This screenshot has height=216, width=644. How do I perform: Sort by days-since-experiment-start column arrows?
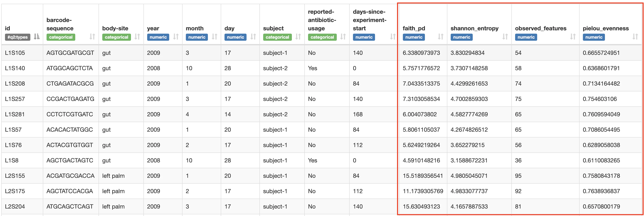coord(392,37)
